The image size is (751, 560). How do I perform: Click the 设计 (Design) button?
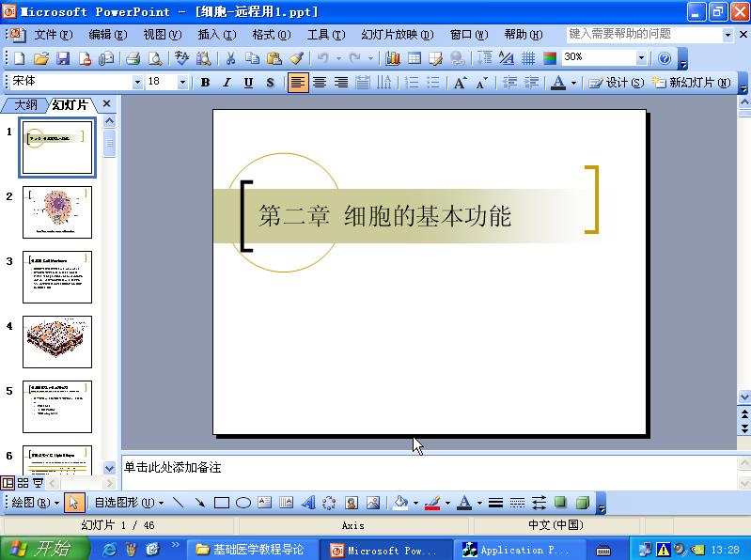[x=617, y=83]
